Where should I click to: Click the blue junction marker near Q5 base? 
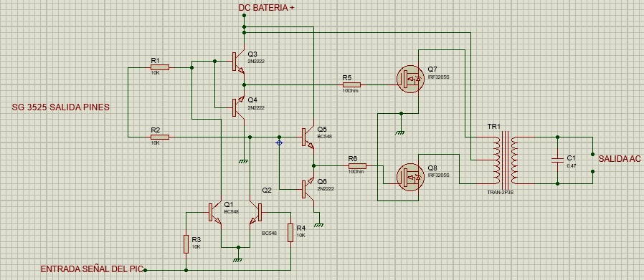point(279,143)
